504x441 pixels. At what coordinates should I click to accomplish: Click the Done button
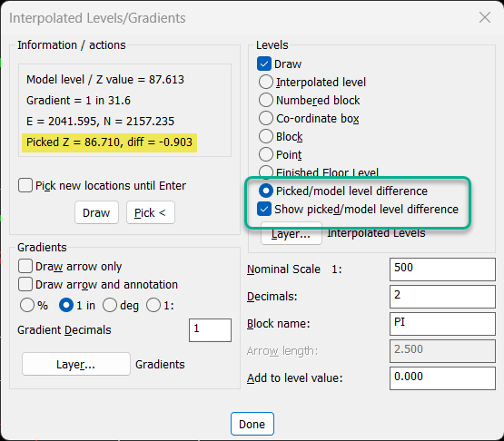pos(252,424)
